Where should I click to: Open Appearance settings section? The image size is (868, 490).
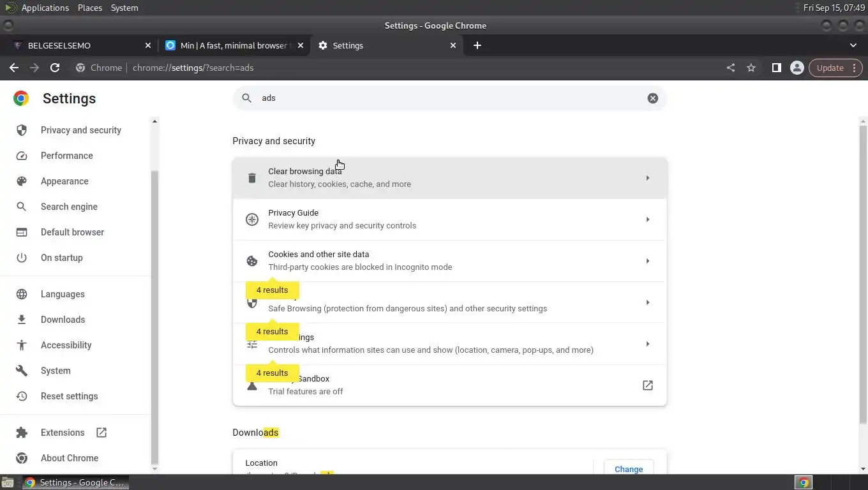pyautogui.click(x=64, y=181)
